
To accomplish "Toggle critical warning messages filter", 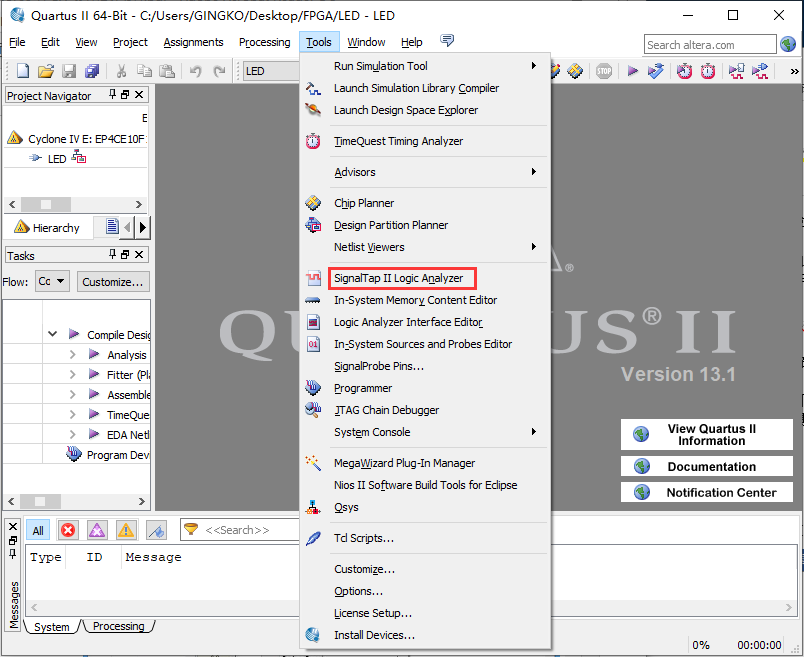I will click(97, 531).
